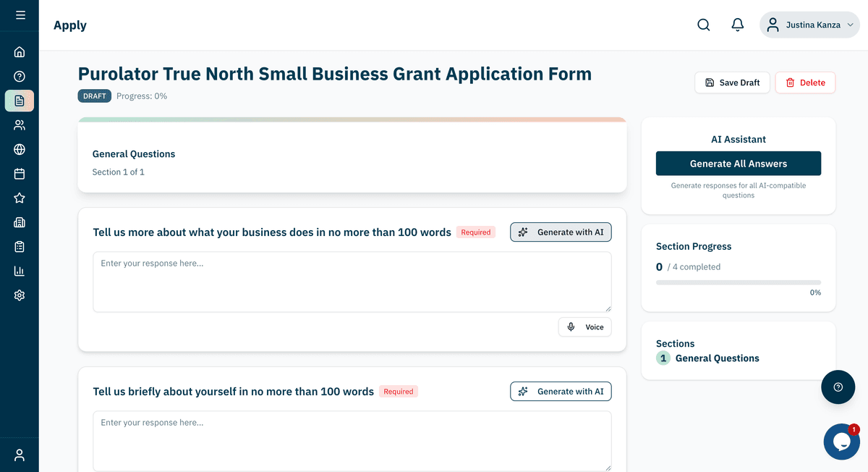Viewport: 868px width, 472px height.
Task: Click Save Draft for the application
Action: pyautogui.click(x=732, y=83)
